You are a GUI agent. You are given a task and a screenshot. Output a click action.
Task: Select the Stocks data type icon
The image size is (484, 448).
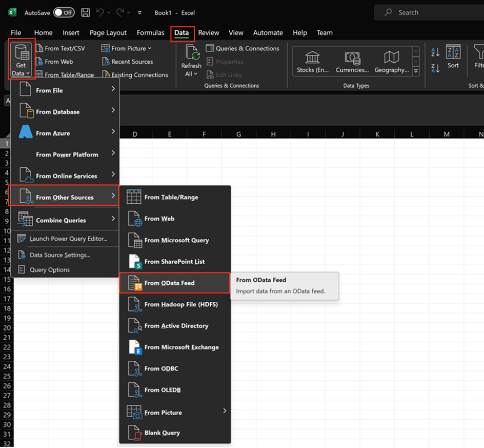pyautogui.click(x=312, y=57)
